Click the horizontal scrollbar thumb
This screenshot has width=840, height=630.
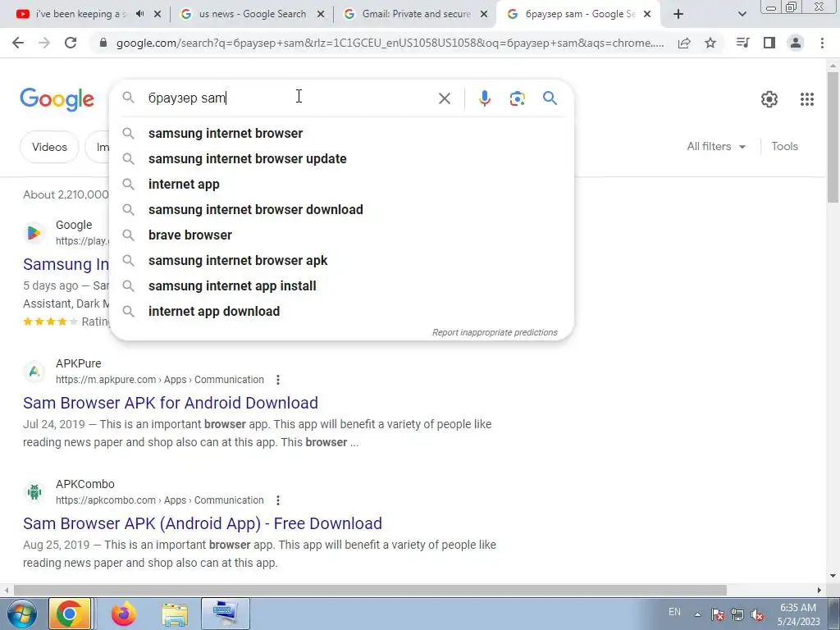coord(370,590)
